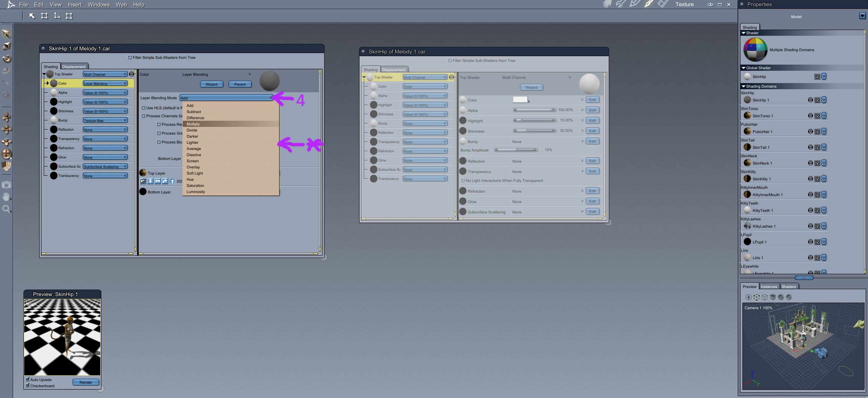The image size is (868, 398).
Task: Open the Model room wrench icon
Action: tap(621, 4)
